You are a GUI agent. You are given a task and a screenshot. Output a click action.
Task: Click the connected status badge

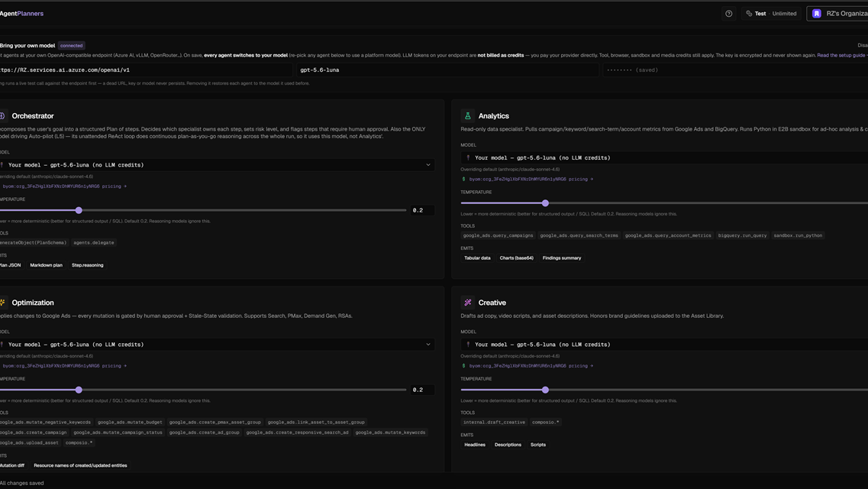point(72,45)
